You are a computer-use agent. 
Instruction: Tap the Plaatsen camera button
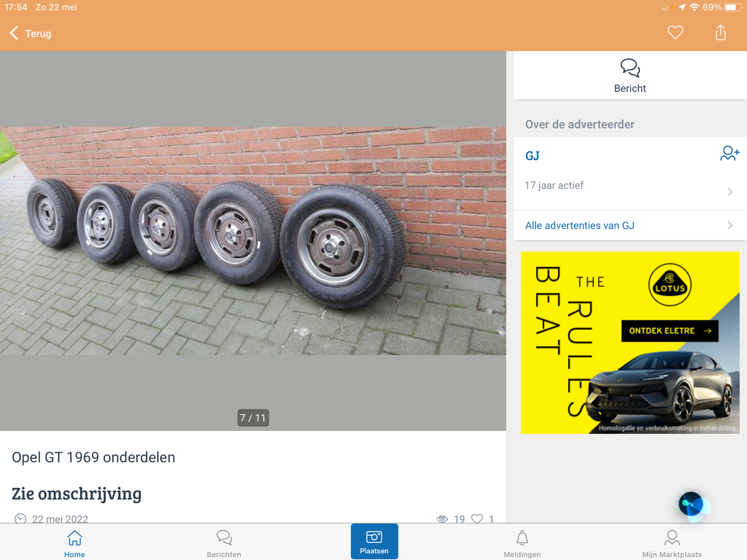pyautogui.click(x=374, y=541)
